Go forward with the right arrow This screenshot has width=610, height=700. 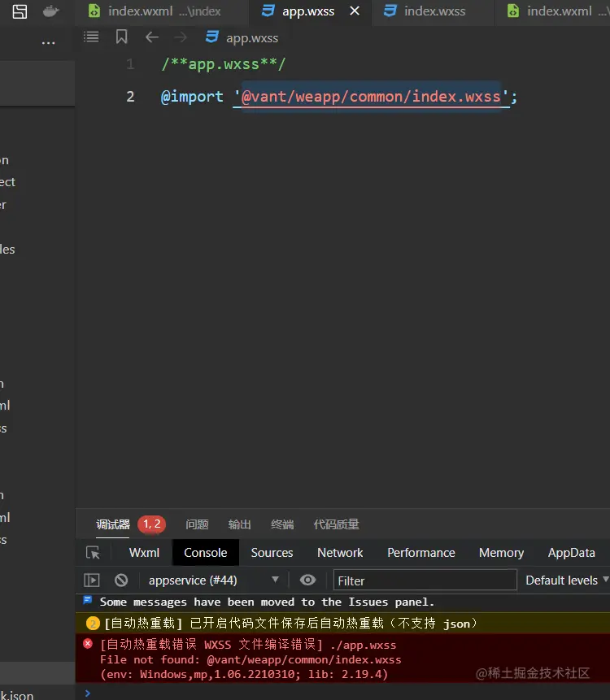tap(181, 37)
